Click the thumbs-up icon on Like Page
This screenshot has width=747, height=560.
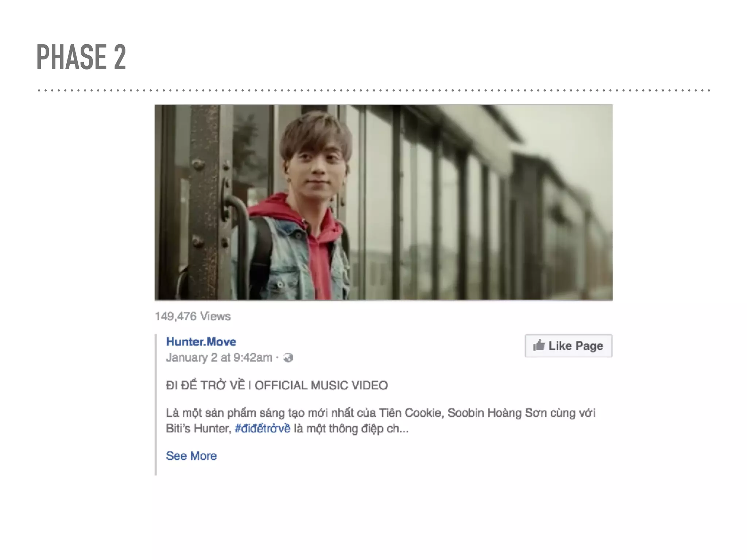539,345
